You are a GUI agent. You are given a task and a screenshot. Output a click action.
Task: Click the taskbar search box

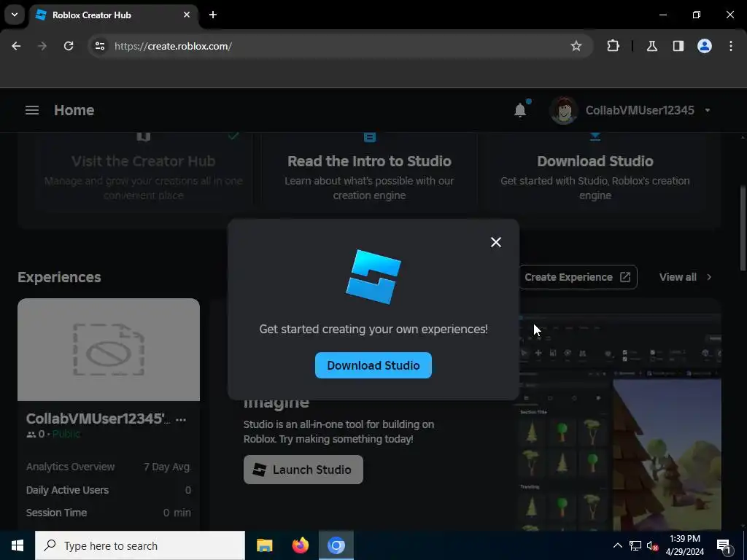140,545
